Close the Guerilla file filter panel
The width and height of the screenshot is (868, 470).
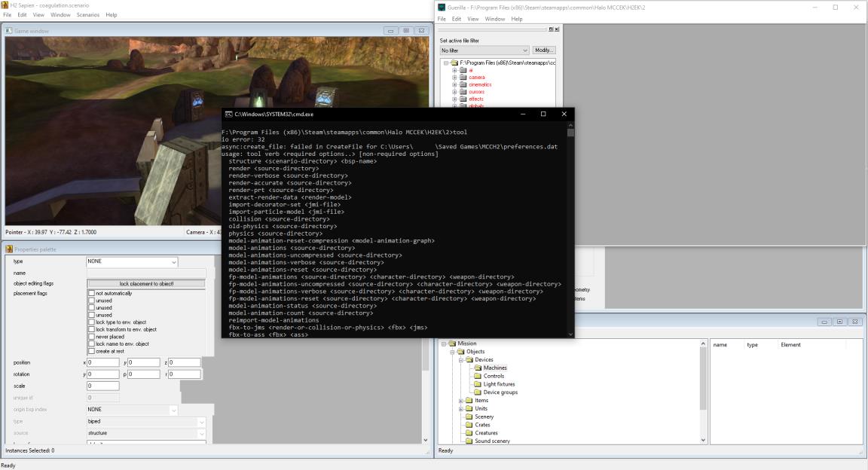click(556, 29)
